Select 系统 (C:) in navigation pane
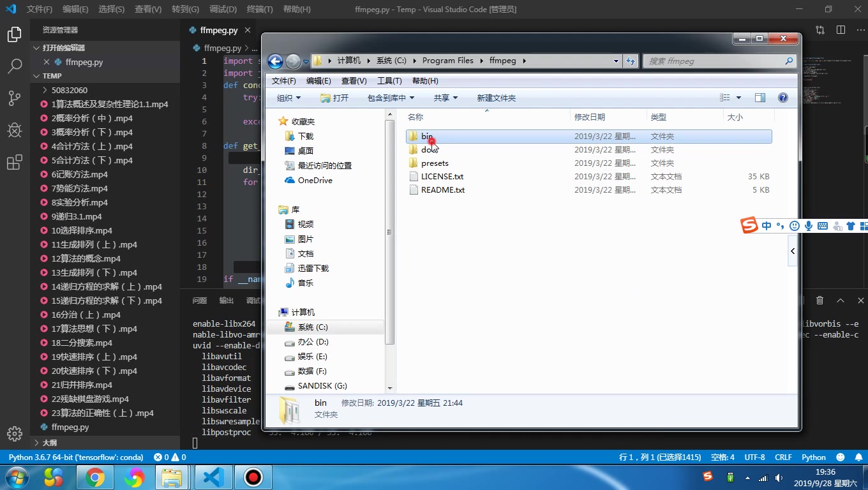The width and height of the screenshot is (868, 490). [313, 327]
